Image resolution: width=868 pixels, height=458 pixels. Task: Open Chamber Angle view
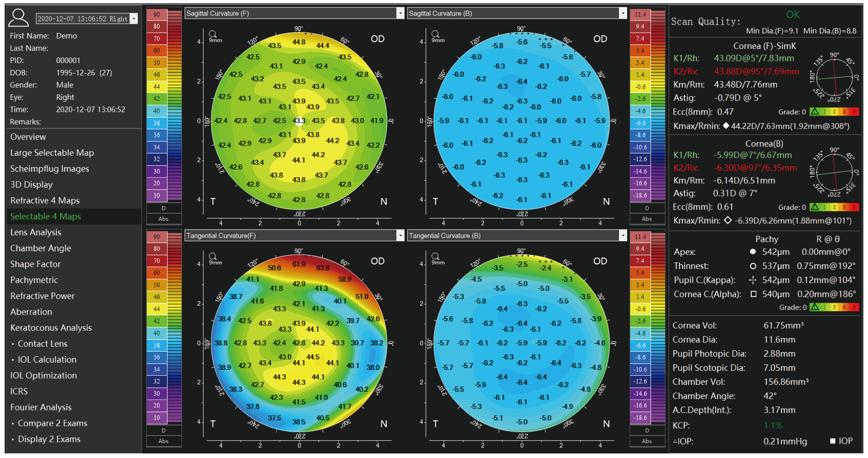tap(41, 248)
